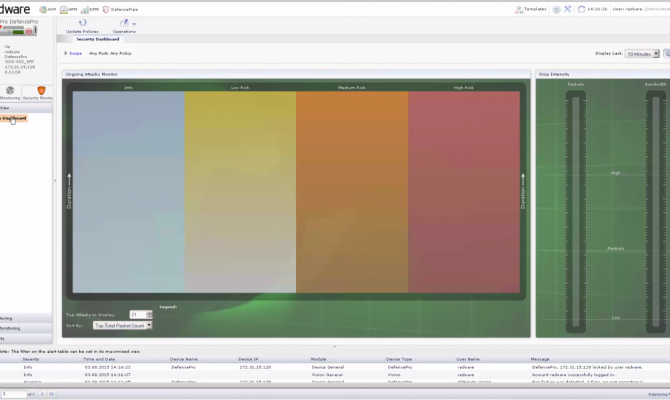
Task: Click the Bandwidth drop intensity gauge
Action: pyautogui.click(x=655, y=212)
